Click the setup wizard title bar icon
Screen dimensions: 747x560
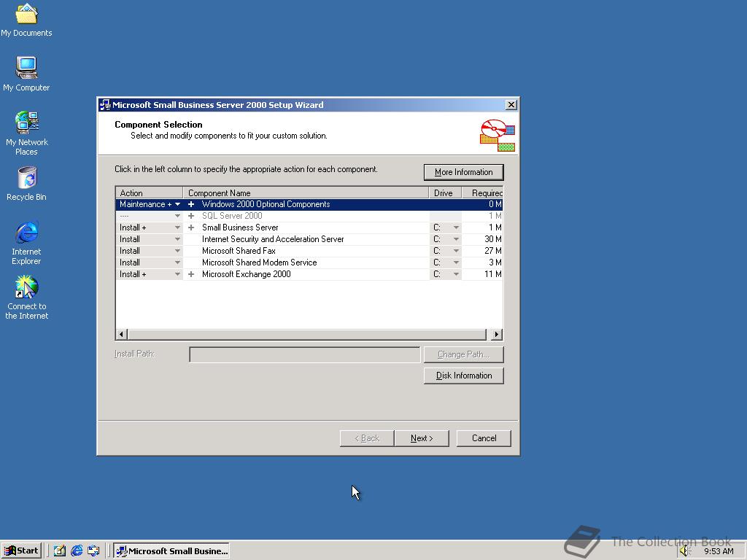(x=105, y=105)
